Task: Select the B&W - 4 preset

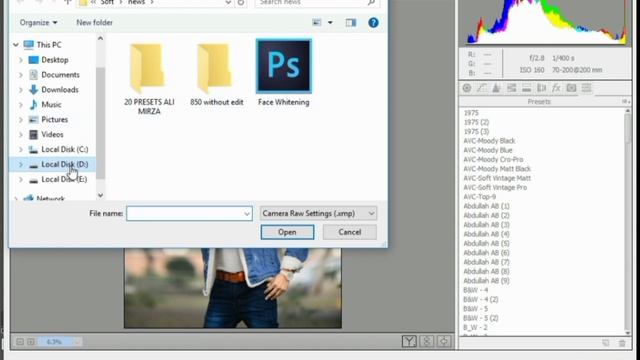Action: pyautogui.click(x=476, y=290)
